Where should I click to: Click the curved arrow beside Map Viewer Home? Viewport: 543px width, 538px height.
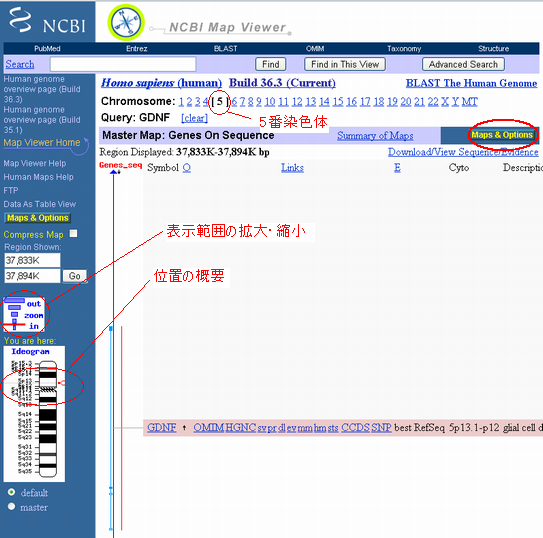(x=85, y=147)
